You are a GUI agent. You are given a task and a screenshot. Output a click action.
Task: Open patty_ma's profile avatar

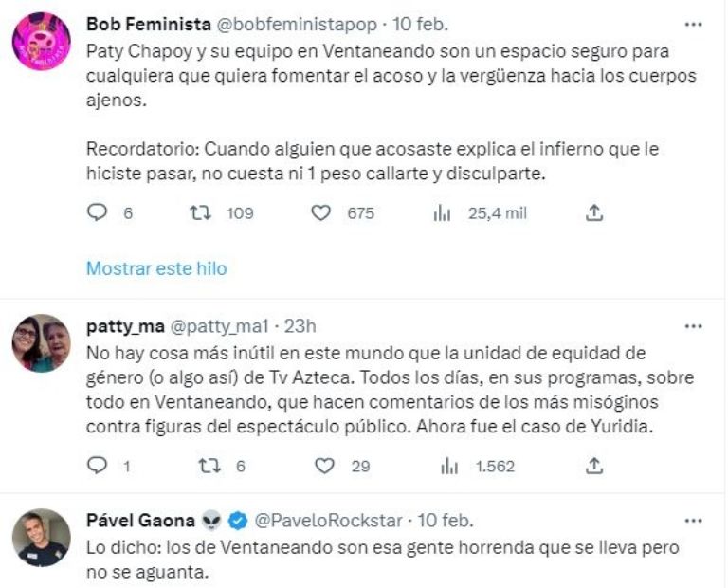[x=42, y=343]
